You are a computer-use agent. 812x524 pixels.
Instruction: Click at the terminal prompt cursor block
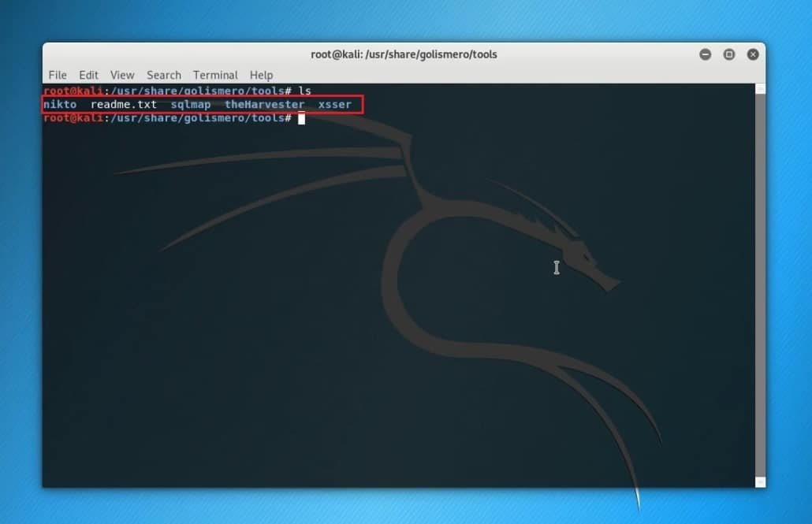tap(301, 118)
